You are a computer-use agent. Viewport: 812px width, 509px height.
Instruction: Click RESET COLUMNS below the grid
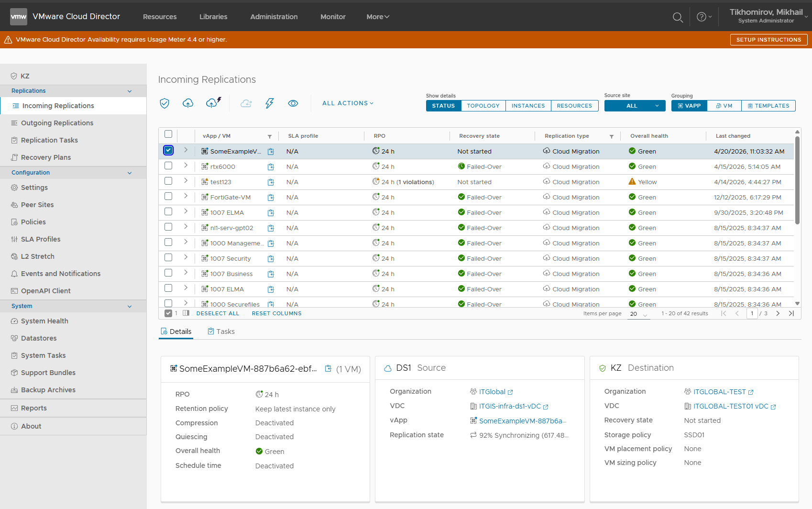(x=277, y=314)
